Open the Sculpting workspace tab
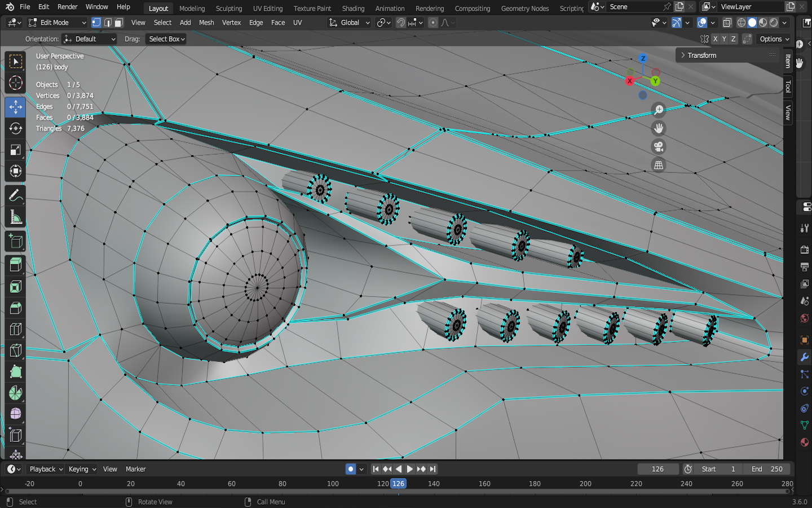This screenshot has width=812, height=508. click(228, 8)
